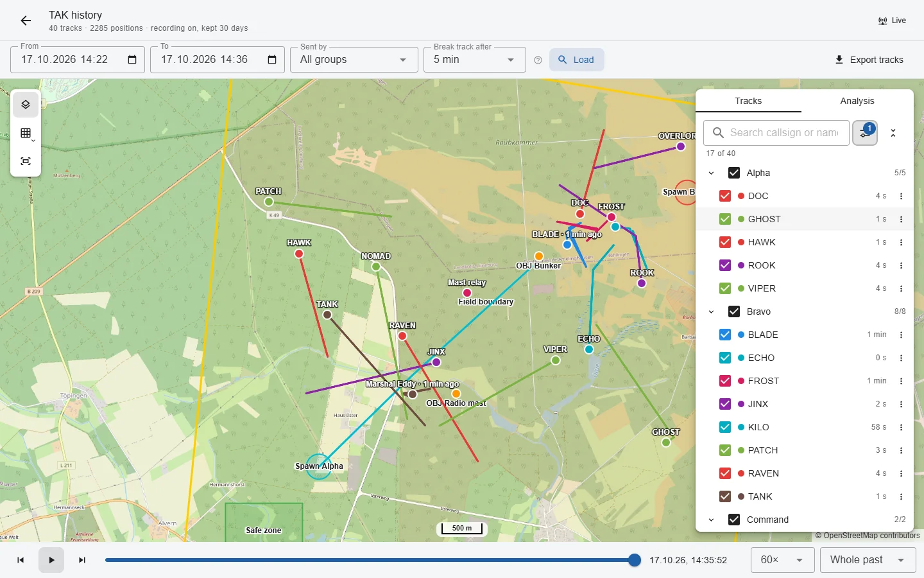The width and height of the screenshot is (924, 578).
Task: Go back using the arrow icon
Action: [26, 21]
